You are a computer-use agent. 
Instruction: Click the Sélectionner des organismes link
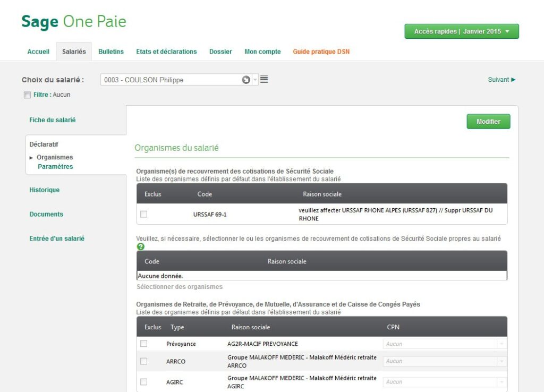click(180, 287)
